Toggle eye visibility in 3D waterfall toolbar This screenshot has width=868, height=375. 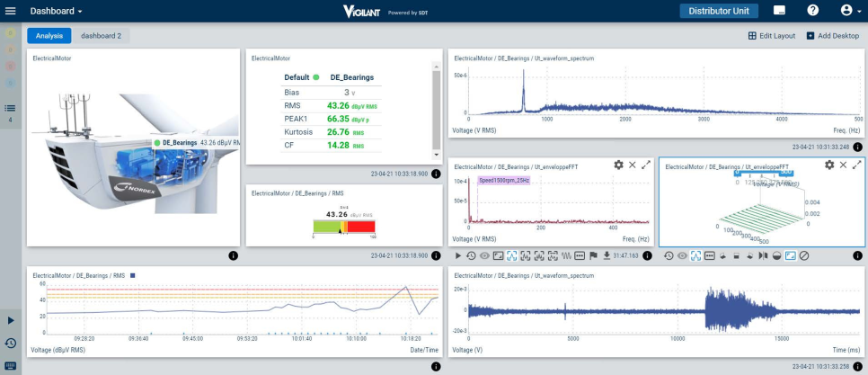coord(682,255)
